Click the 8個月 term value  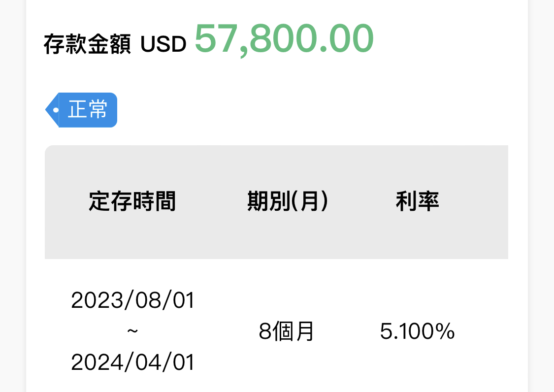tap(287, 332)
